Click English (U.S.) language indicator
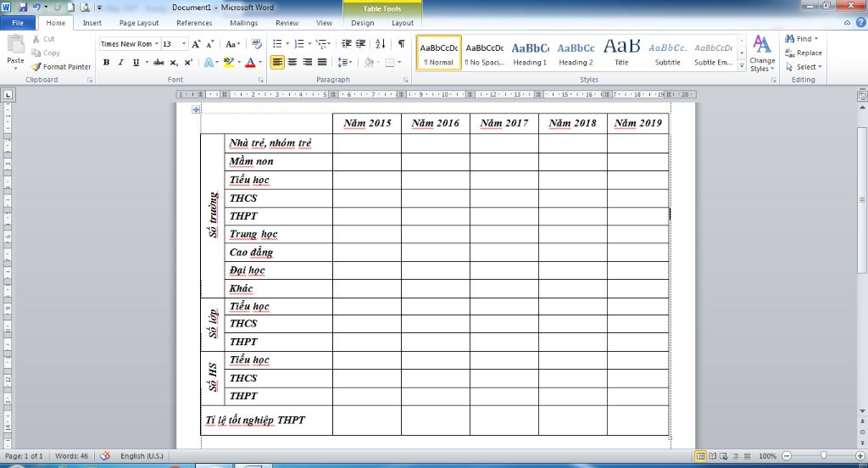Viewport: 868px width, 468px height. point(142,456)
